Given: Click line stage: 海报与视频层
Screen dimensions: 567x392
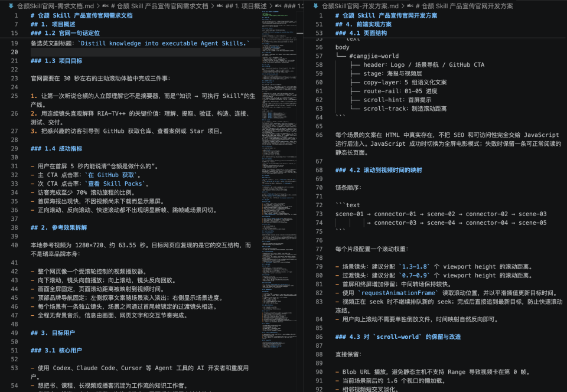Looking at the screenshot, I should [x=393, y=73].
